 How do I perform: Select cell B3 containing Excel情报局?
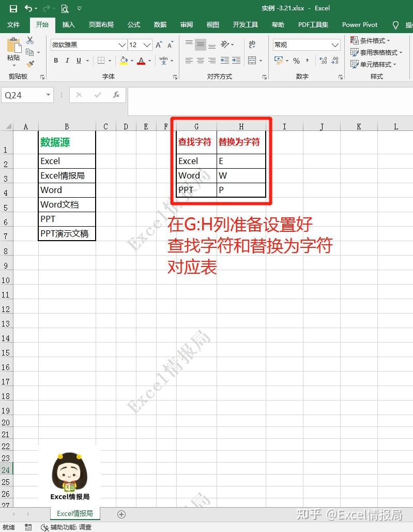[x=67, y=176]
